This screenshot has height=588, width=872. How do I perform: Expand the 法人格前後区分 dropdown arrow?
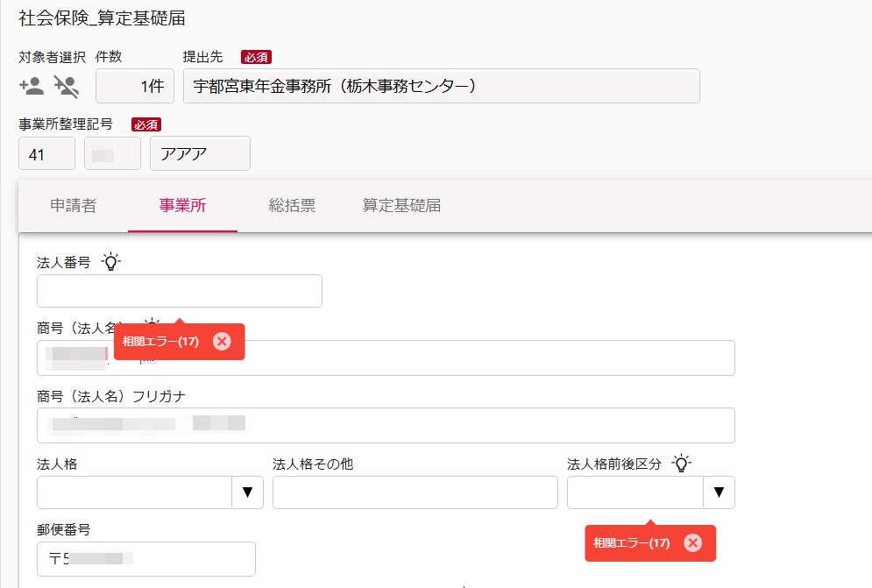click(x=719, y=492)
